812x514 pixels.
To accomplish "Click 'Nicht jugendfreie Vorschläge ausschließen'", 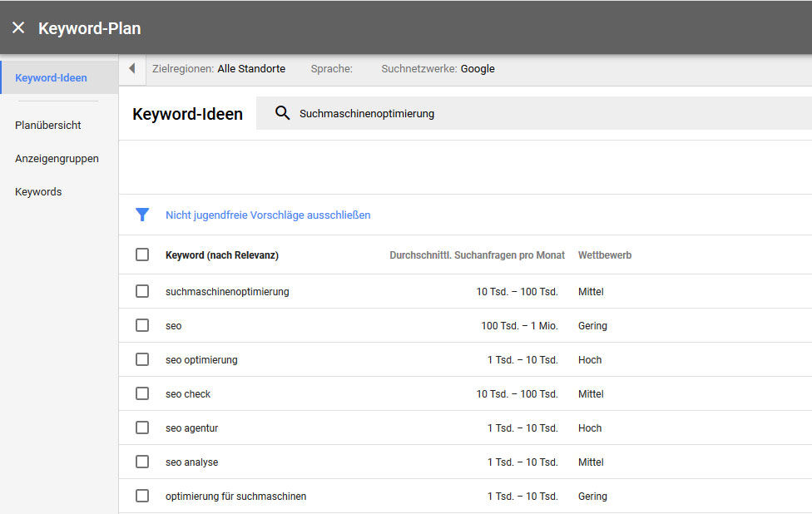I will [x=267, y=215].
